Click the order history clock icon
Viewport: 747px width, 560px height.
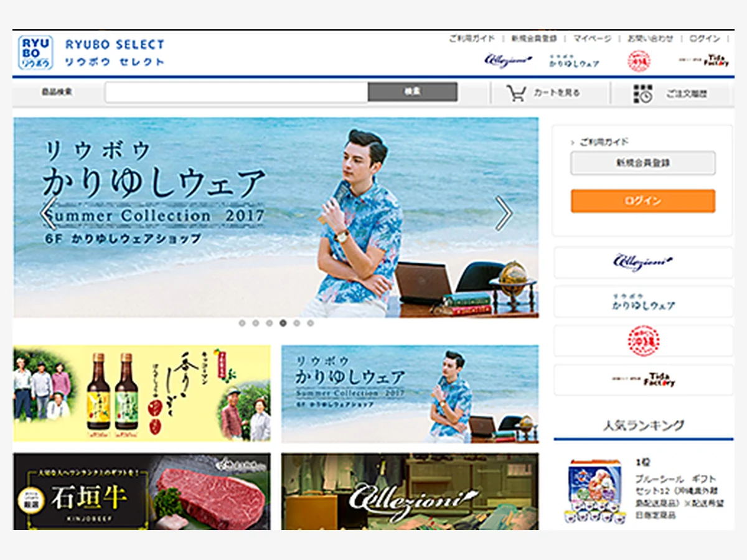pyautogui.click(x=642, y=93)
